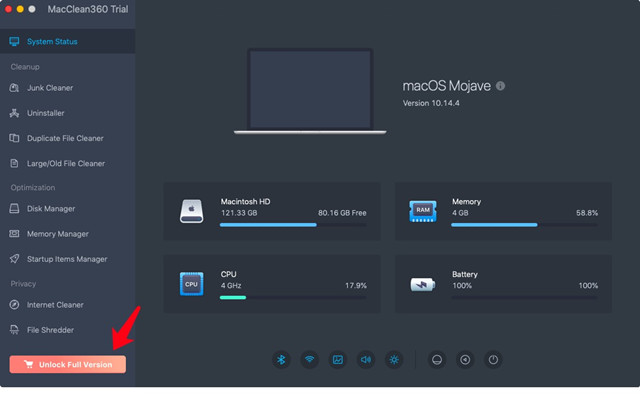Toggle sound volume icon in the bottom toolbar

click(366, 359)
